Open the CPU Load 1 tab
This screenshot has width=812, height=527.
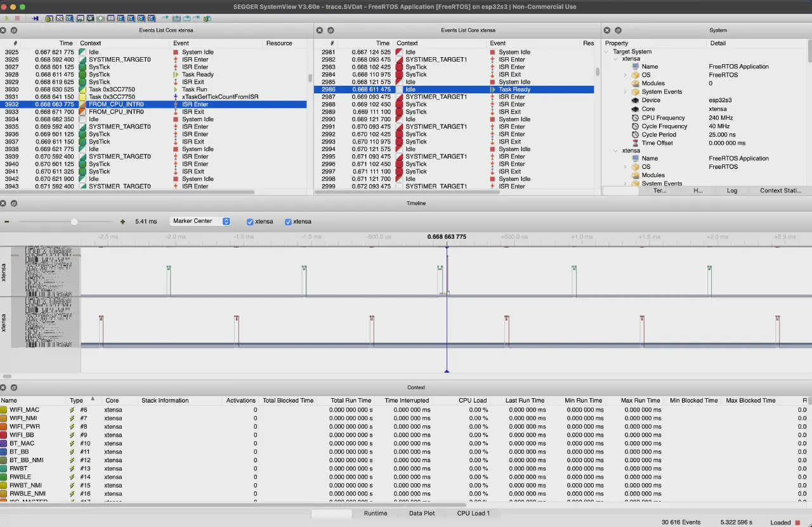click(x=473, y=513)
